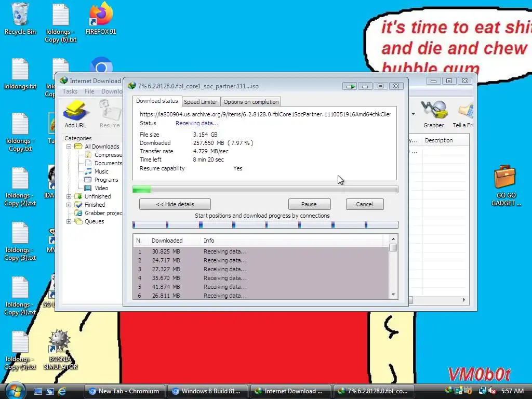Cancel the current download
532x399 pixels.
click(364, 204)
